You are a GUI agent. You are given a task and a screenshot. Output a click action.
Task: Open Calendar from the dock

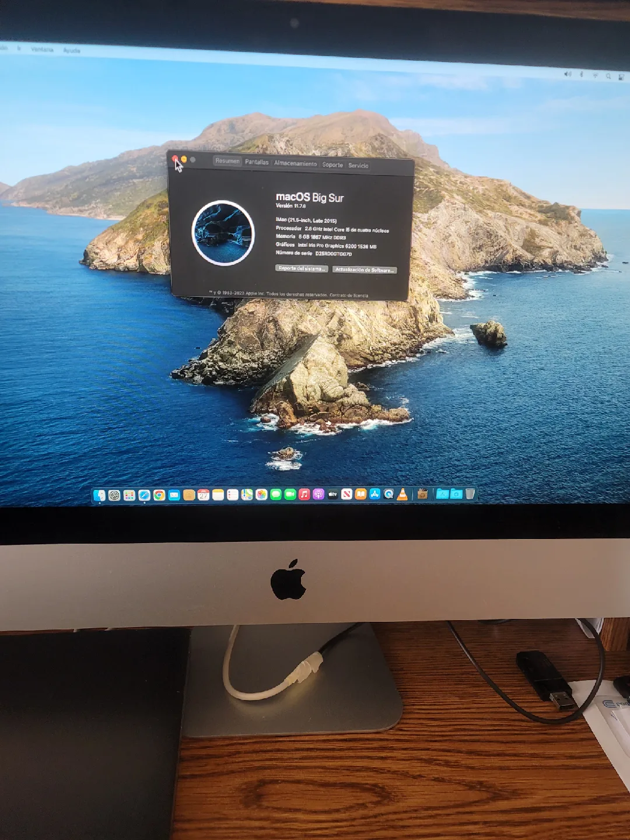click(x=203, y=495)
